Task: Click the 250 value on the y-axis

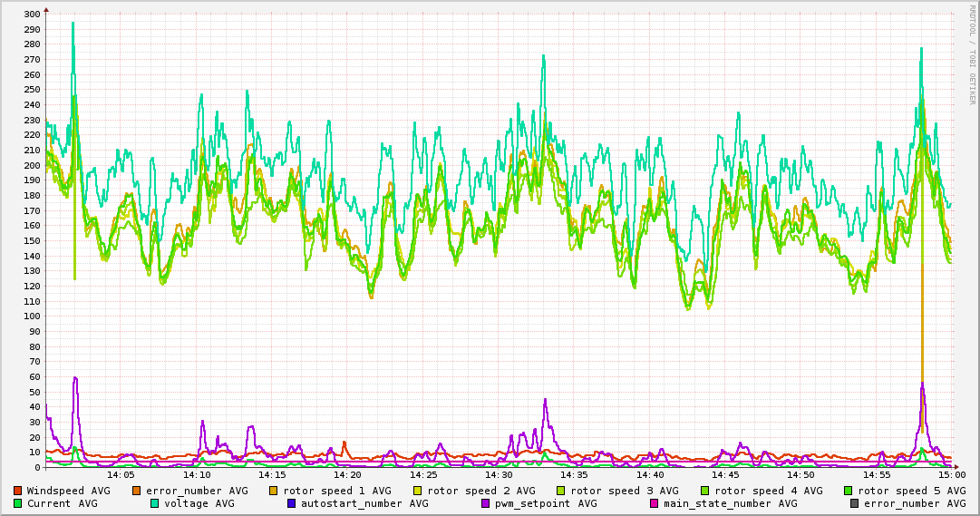Action: pos(32,90)
